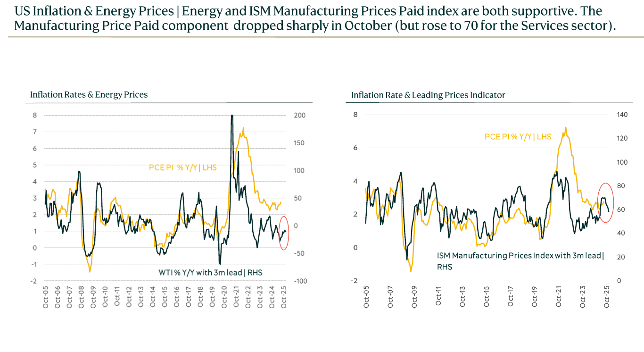Select the 'Inflation Rate & Leading Prices Indicator' title

point(428,95)
